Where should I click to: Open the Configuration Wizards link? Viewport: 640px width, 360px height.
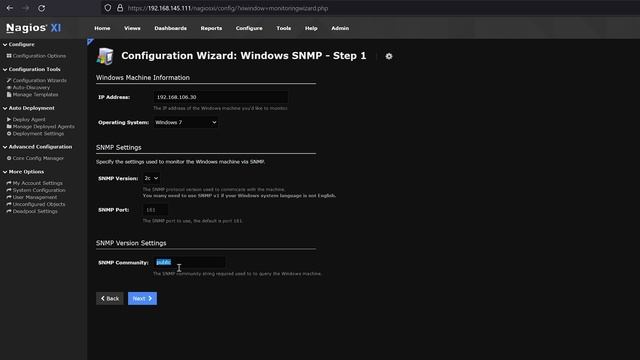(x=40, y=80)
